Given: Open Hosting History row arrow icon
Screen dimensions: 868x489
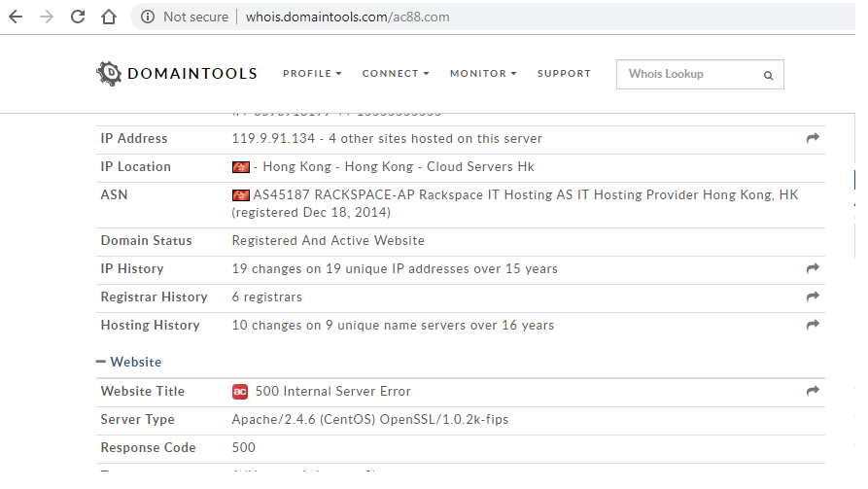Looking at the screenshot, I should point(813,325).
